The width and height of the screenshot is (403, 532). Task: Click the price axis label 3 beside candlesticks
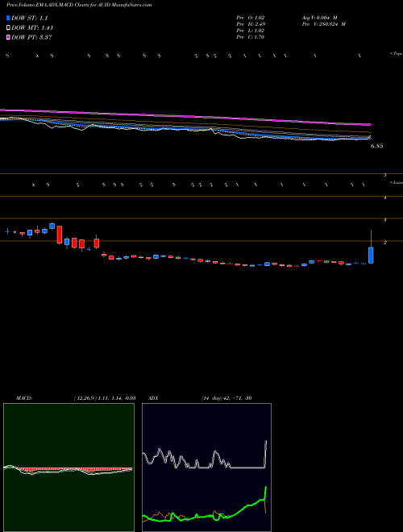pyautogui.click(x=385, y=220)
